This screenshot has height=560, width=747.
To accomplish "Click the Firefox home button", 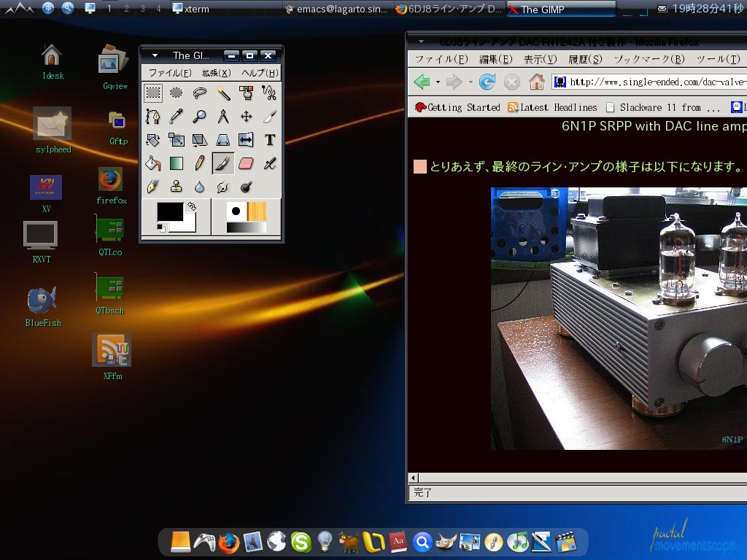I will pos(538,82).
